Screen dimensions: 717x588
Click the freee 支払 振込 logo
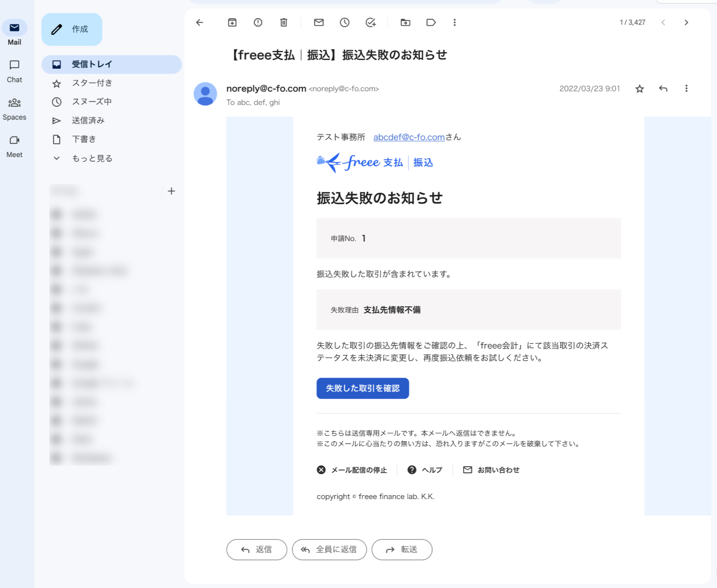pyautogui.click(x=375, y=163)
